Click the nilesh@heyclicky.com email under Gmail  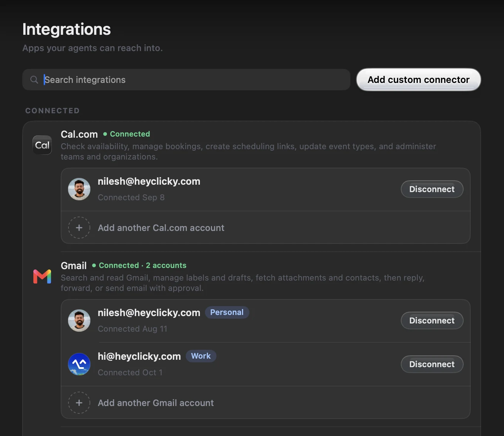[149, 313]
